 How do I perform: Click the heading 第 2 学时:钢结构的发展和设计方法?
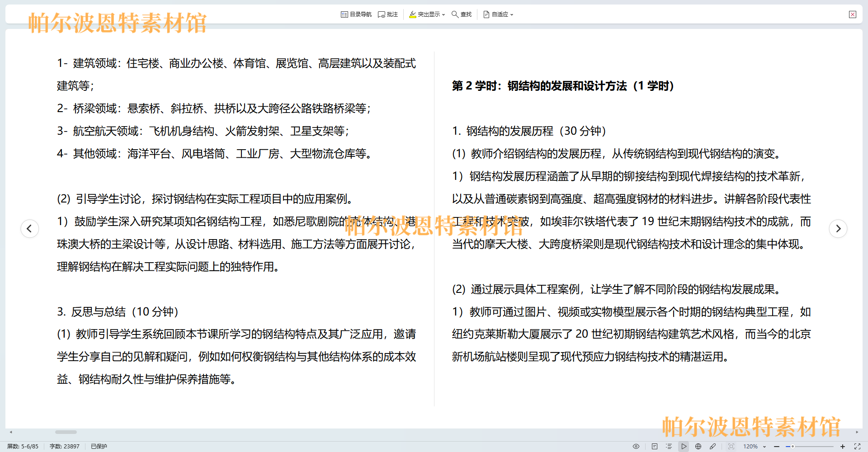coord(563,86)
